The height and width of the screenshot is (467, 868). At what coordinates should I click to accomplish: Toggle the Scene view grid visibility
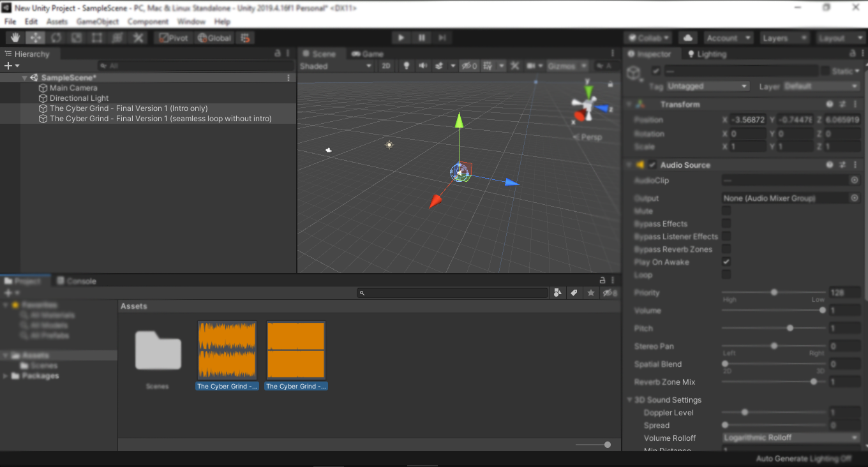coord(488,66)
